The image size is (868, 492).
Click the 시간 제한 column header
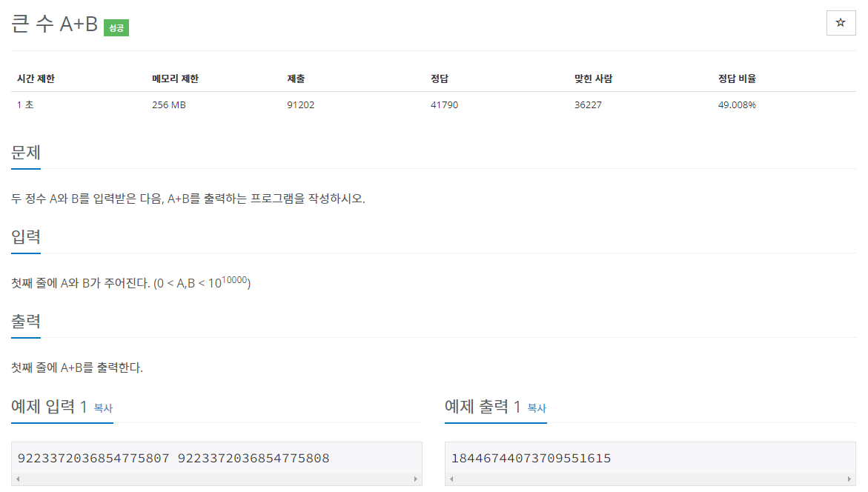tap(36, 79)
